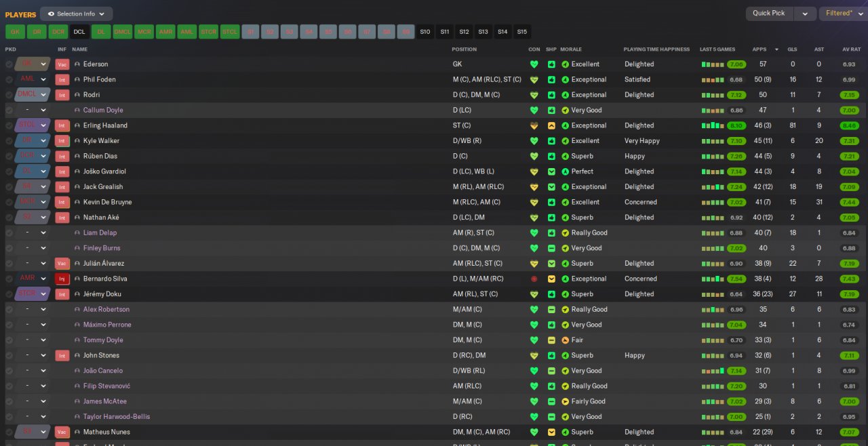The width and height of the screenshot is (868, 446).
Task: Open the arrow dropdown next to Quick Pick
Action: coord(805,14)
